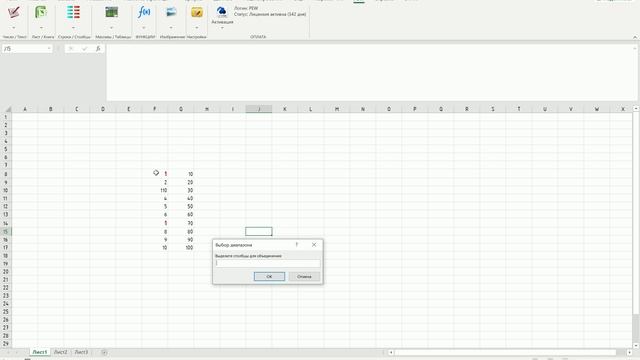Open the Число / Текст tools icon
The height and width of the screenshot is (360, 640).
[13, 13]
